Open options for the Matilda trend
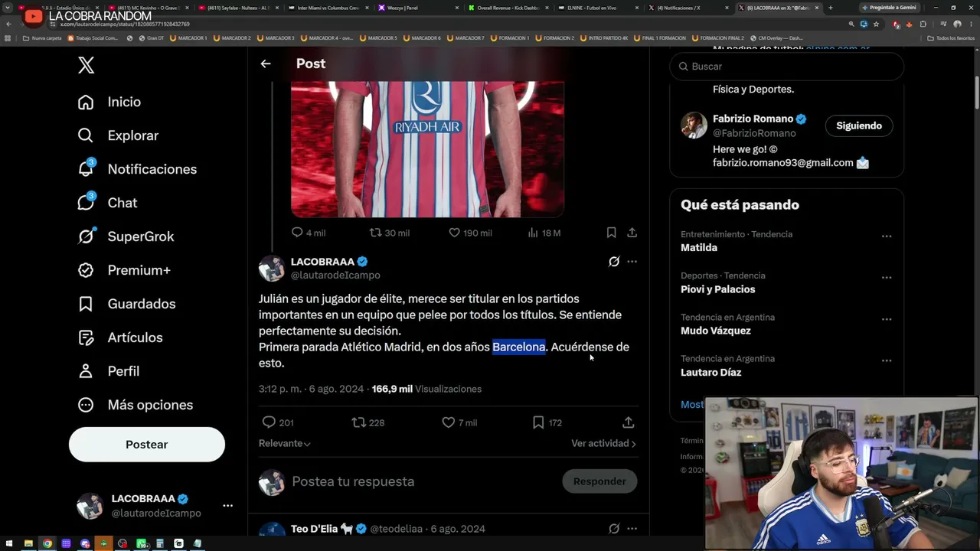This screenshot has width=980, height=551. click(x=887, y=236)
